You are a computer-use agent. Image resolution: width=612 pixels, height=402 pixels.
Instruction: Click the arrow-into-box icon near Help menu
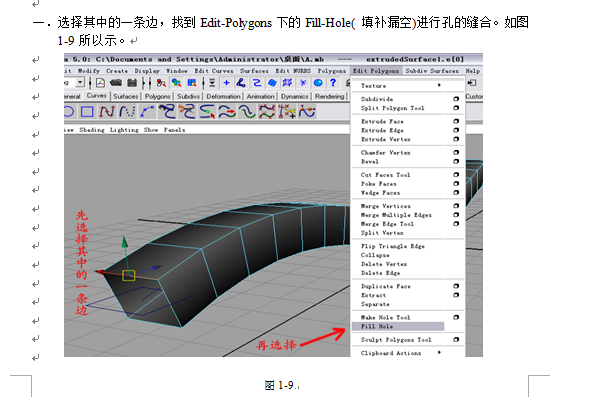472,83
